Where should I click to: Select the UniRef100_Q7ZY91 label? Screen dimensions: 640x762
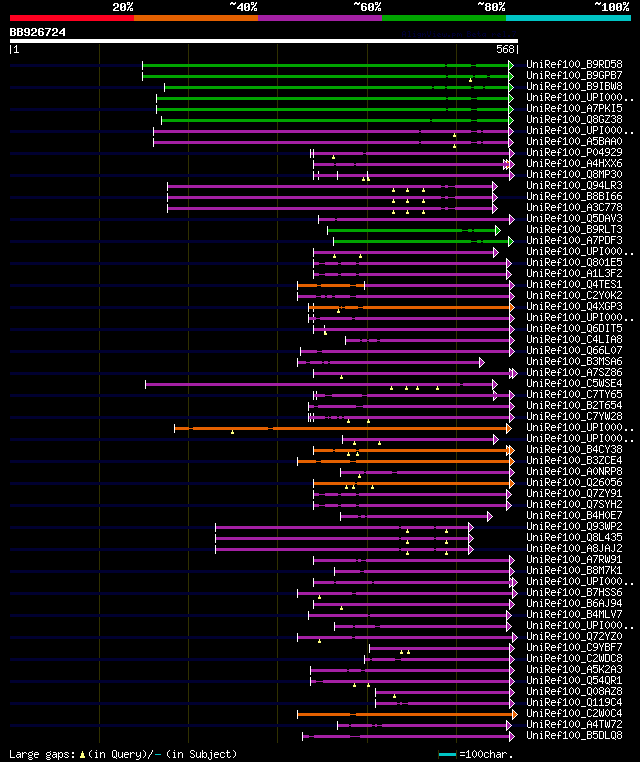[574, 494]
